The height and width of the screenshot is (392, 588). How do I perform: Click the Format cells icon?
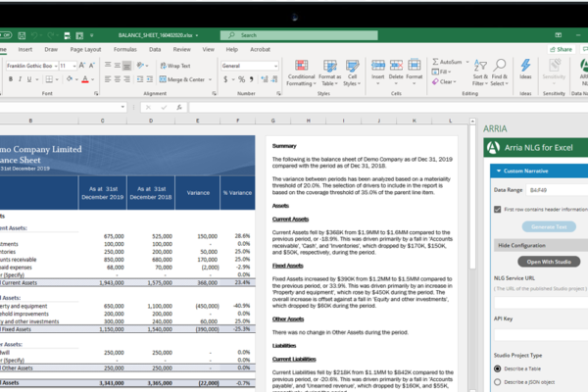pos(414,66)
